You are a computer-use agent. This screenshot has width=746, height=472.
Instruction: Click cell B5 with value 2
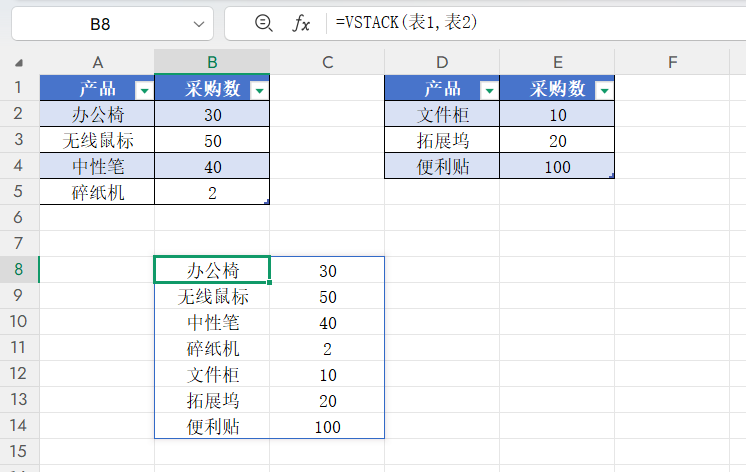[212, 192]
